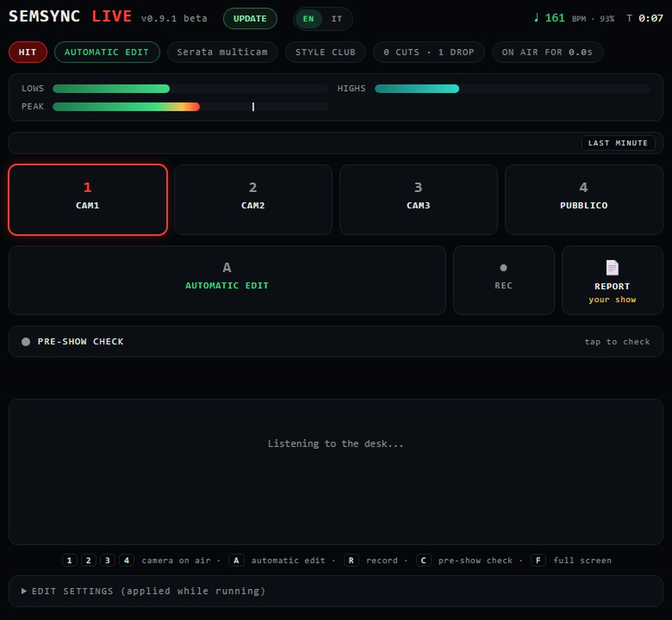Select the CAM3 camera tile

(419, 200)
